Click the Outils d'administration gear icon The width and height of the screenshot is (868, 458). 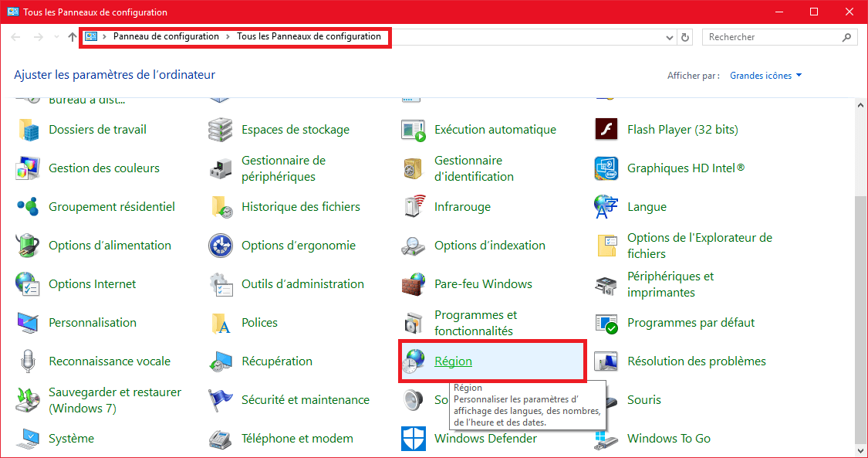pyautogui.click(x=221, y=284)
